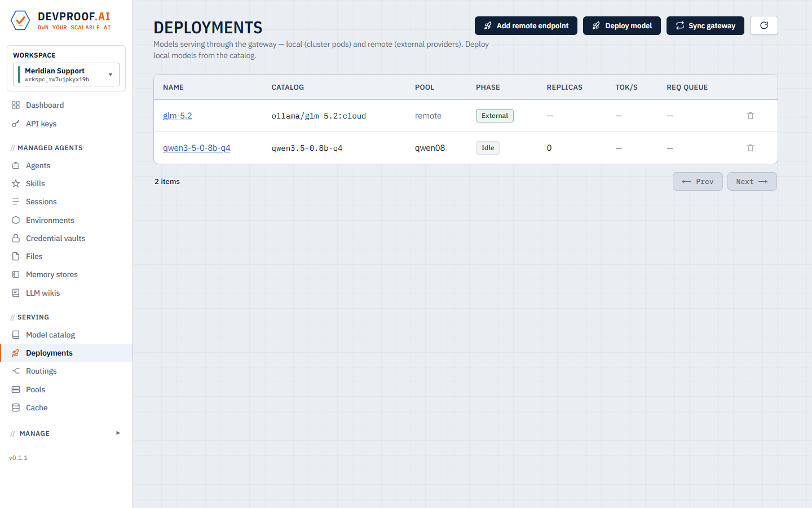Click the CATALOG column header

point(288,87)
